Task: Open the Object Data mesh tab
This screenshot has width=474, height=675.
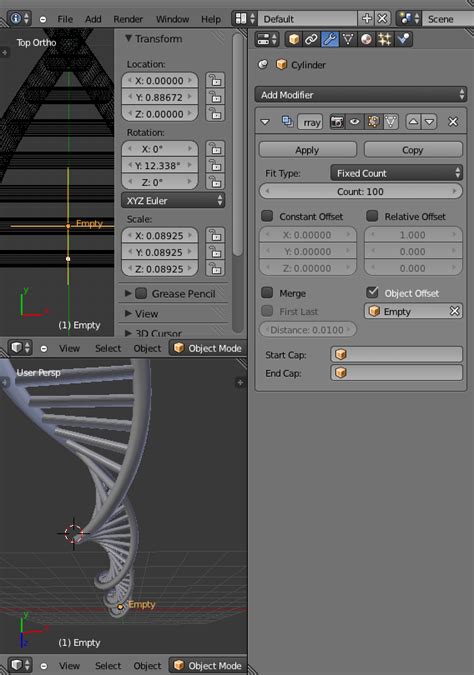Action: coord(348,39)
